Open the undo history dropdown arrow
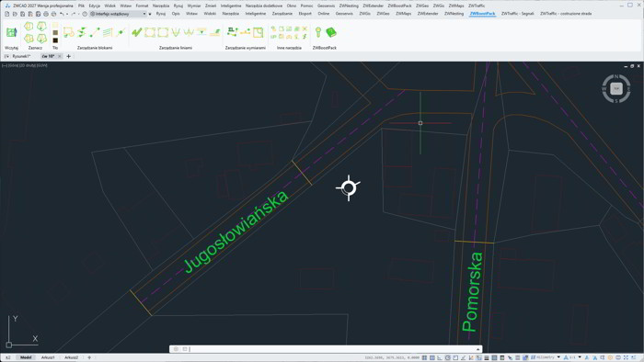 (67, 14)
